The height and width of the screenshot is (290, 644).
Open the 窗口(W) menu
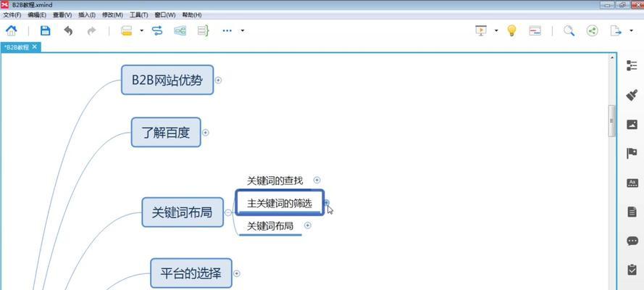(164, 14)
